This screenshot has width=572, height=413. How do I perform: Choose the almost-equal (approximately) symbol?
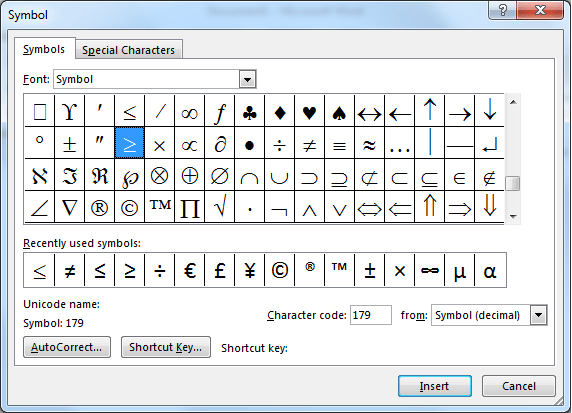point(370,143)
